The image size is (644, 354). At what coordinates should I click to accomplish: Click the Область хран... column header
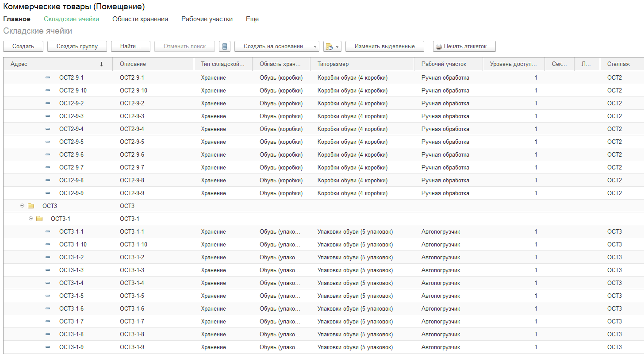281,64
